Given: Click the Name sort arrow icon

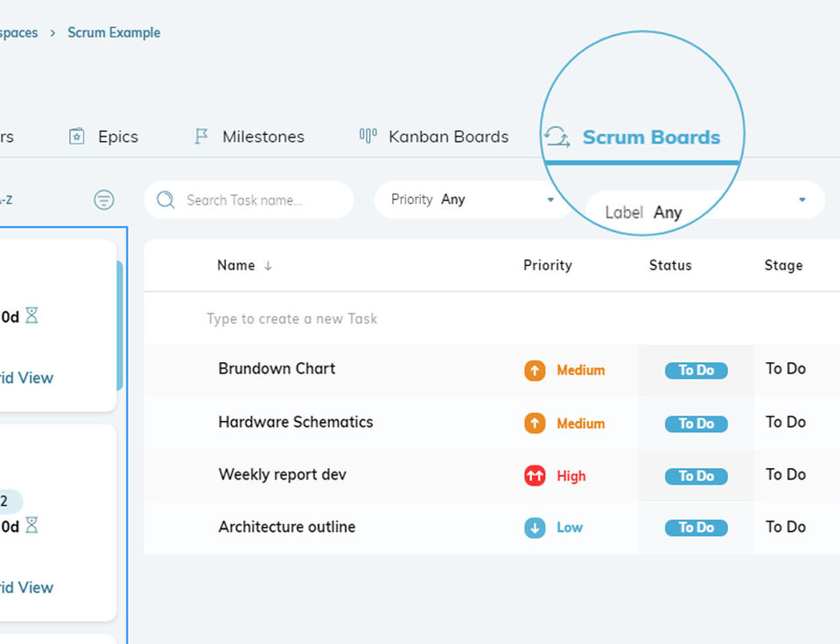Looking at the screenshot, I should pyautogui.click(x=268, y=266).
